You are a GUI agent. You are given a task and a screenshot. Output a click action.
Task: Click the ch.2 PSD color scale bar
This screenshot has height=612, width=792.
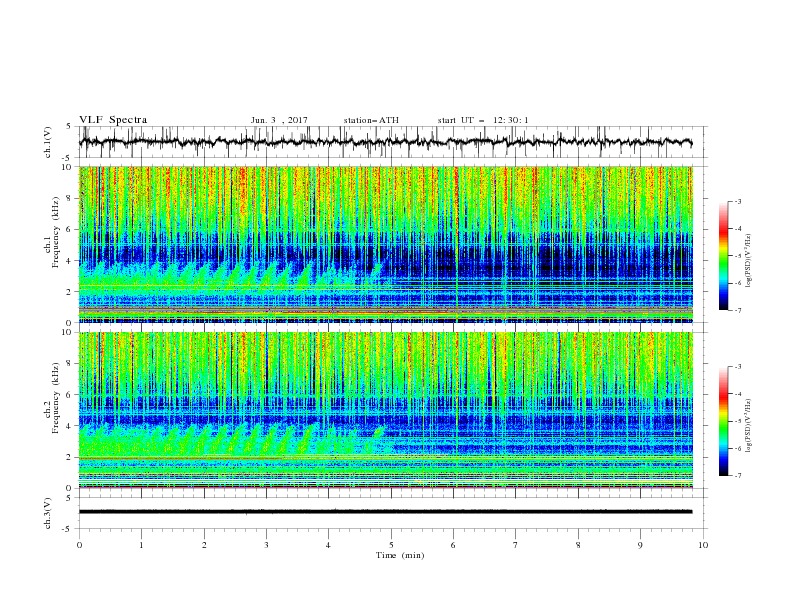coord(723,421)
